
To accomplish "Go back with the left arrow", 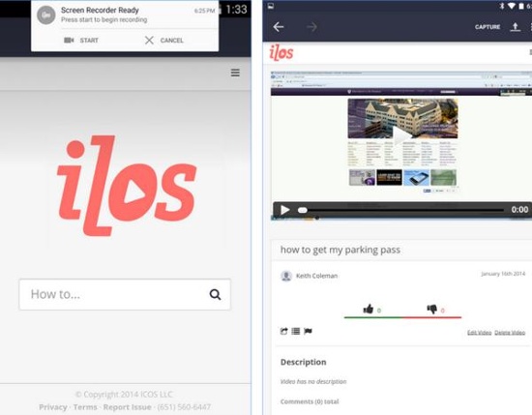I will click(279, 27).
